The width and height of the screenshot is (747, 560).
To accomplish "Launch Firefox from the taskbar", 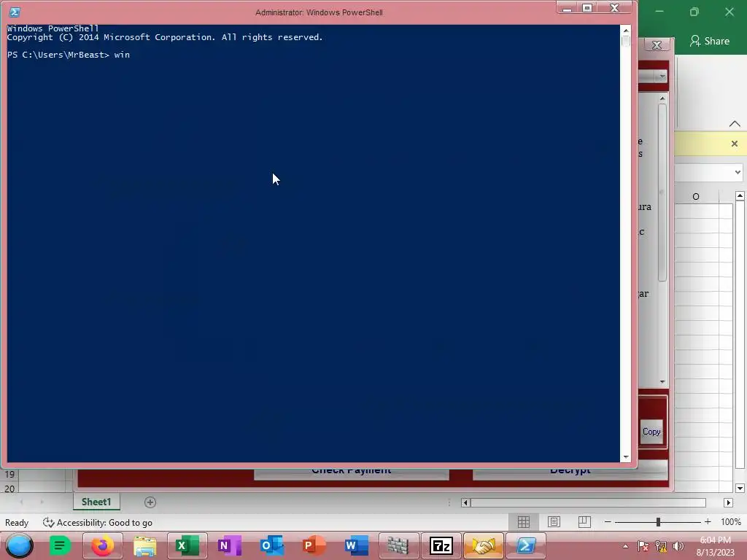I will (102, 545).
